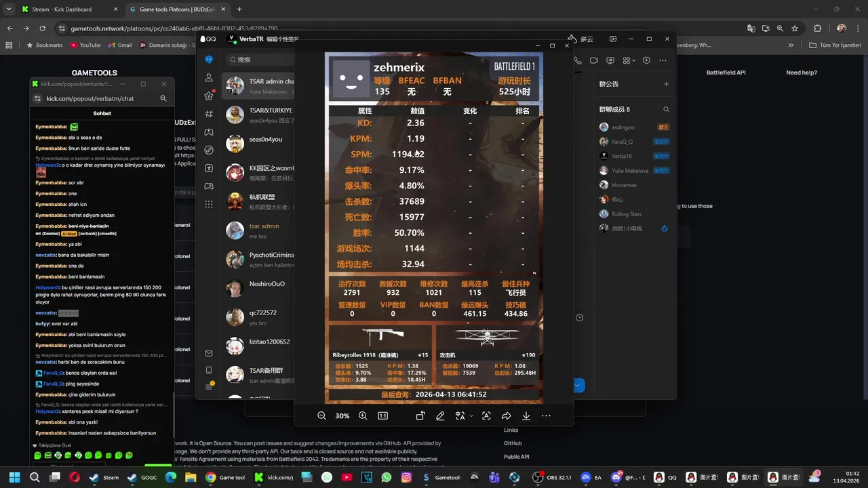Start voice call in QQ chat
The height and width of the screenshot is (488, 868).
[578, 60]
